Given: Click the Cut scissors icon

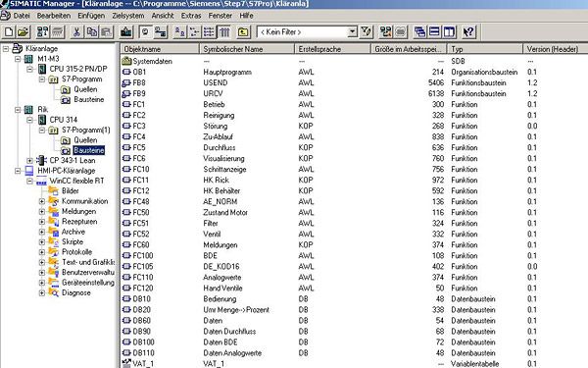Looking at the screenshot, I should pyautogui.click(x=76, y=32).
